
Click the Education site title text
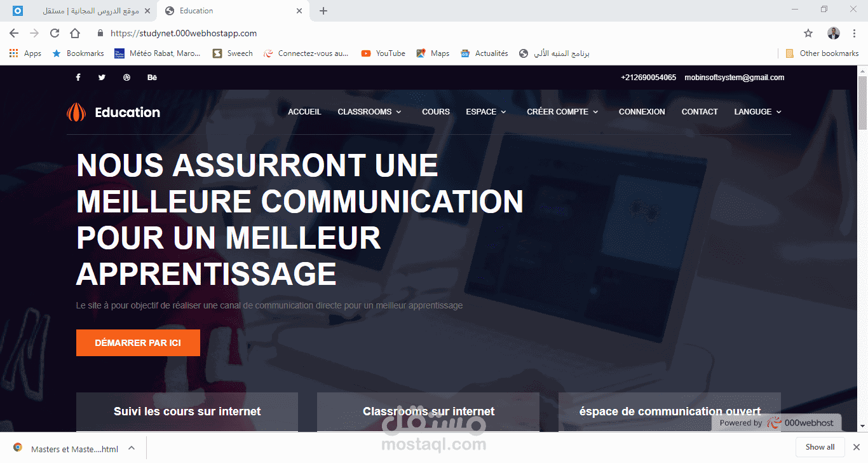click(127, 113)
